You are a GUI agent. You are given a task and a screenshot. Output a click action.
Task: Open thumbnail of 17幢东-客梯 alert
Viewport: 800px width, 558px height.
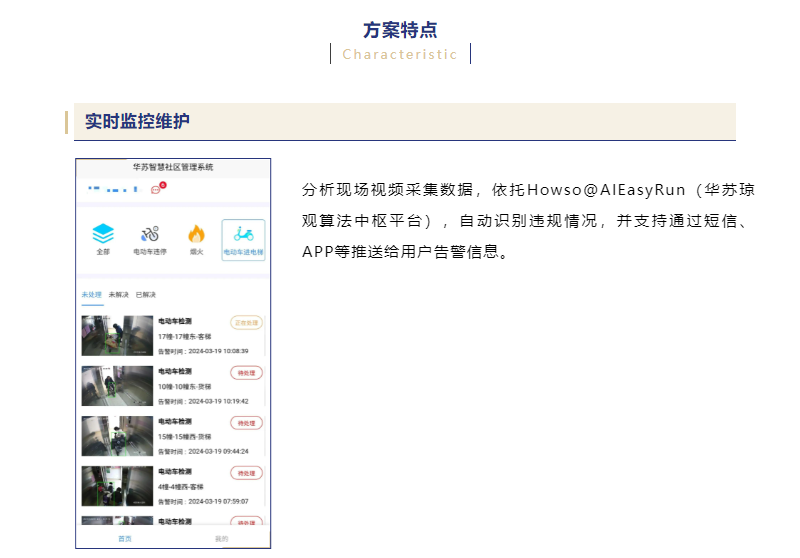(x=117, y=336)
